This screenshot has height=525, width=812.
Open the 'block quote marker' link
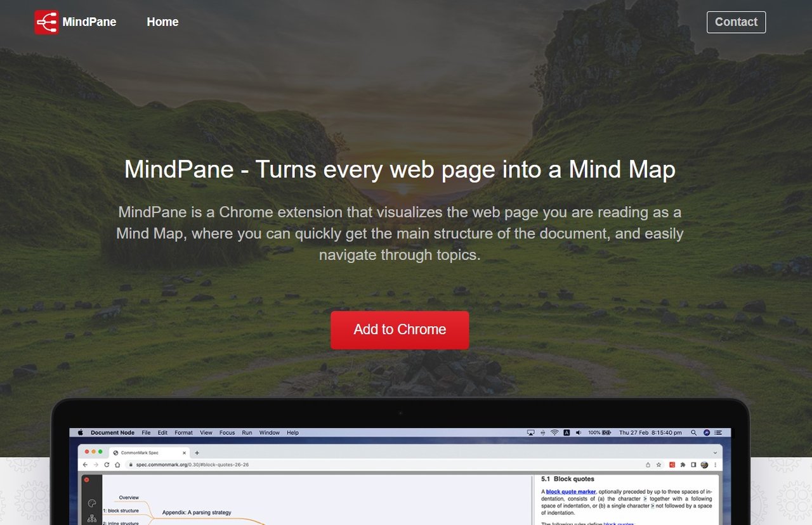(571, 491)
